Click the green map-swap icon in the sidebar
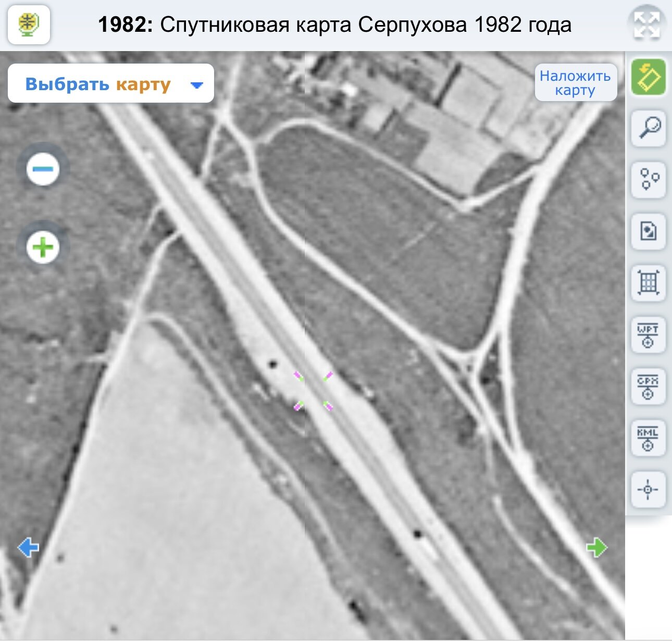This screenshot has height=641, width=672. tap(648, 77)
